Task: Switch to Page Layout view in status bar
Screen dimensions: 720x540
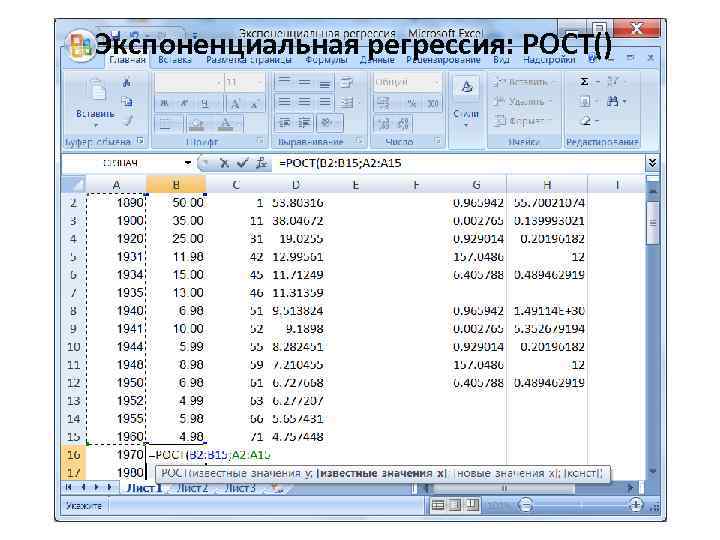Action: [455, 506]
